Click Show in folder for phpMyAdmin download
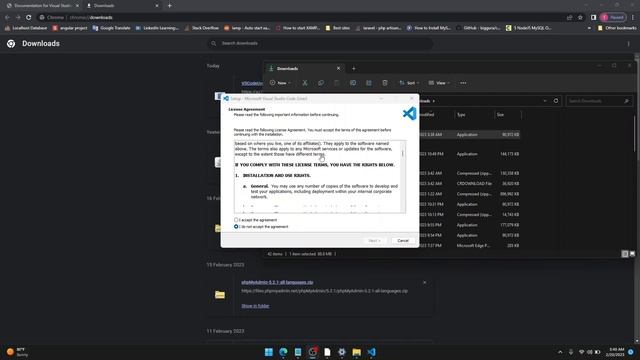Image resolution: width=640 pixels, height=360 pixels. click(x=255, y=306)
